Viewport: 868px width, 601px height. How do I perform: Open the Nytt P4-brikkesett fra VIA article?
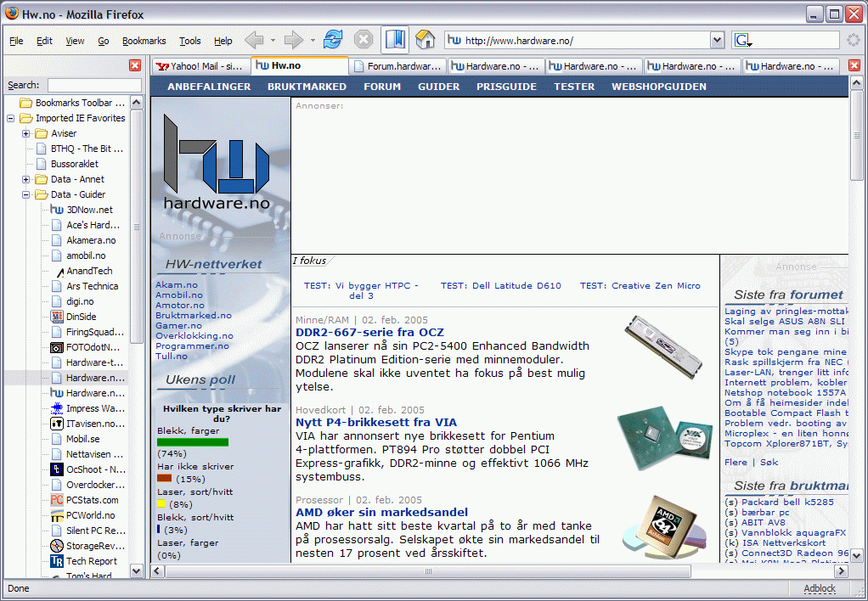pyautogui.click(x=376, y=422)
